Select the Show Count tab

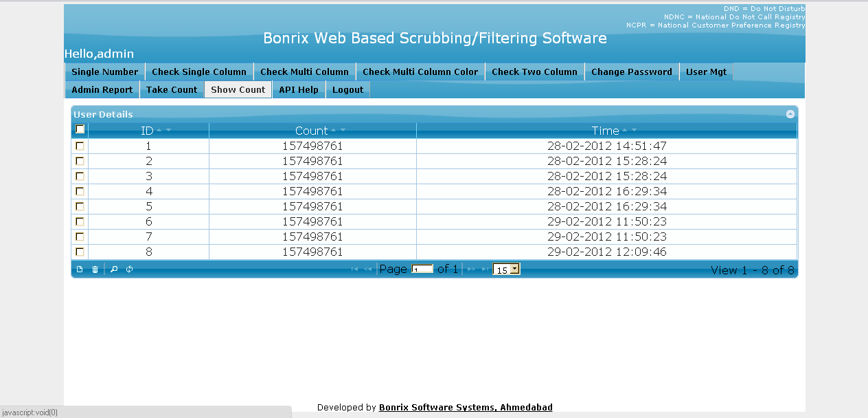(238, 89)
